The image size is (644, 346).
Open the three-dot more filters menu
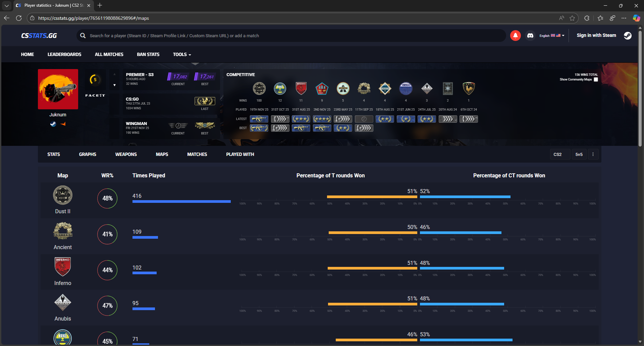(x=593, y=155)
